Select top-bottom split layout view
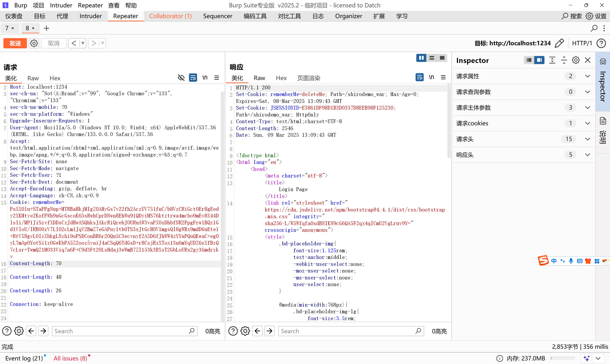Image resolution: width=610 pixels, height=364 pixels. (432, 58)
